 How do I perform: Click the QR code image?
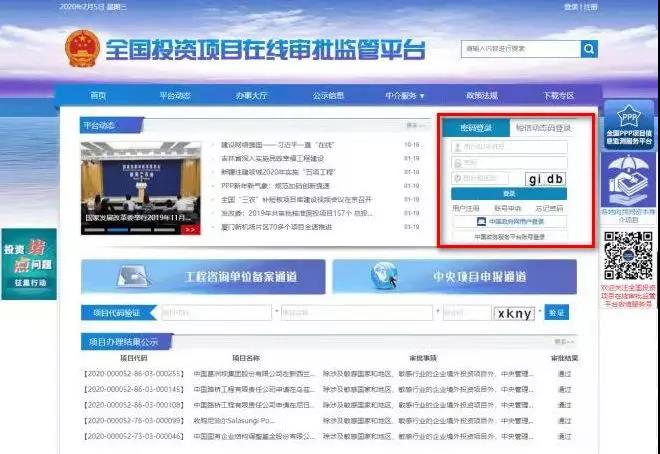tap(628, 255)
